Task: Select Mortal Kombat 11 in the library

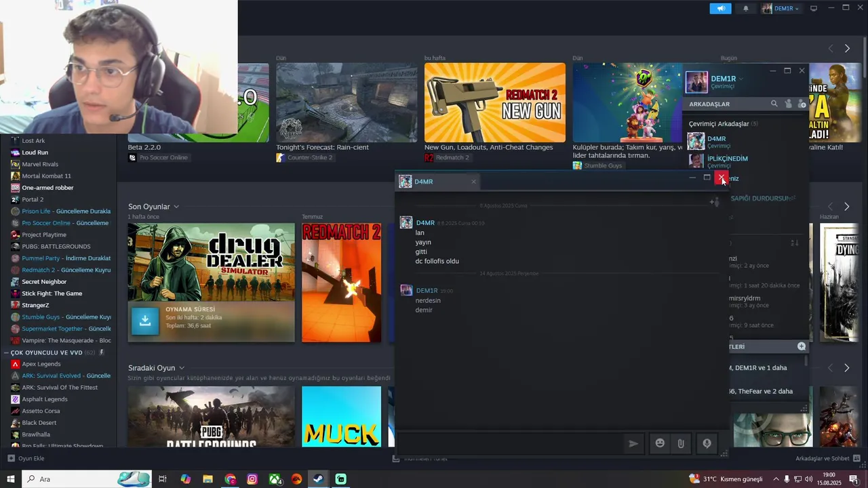Action: 46,176
